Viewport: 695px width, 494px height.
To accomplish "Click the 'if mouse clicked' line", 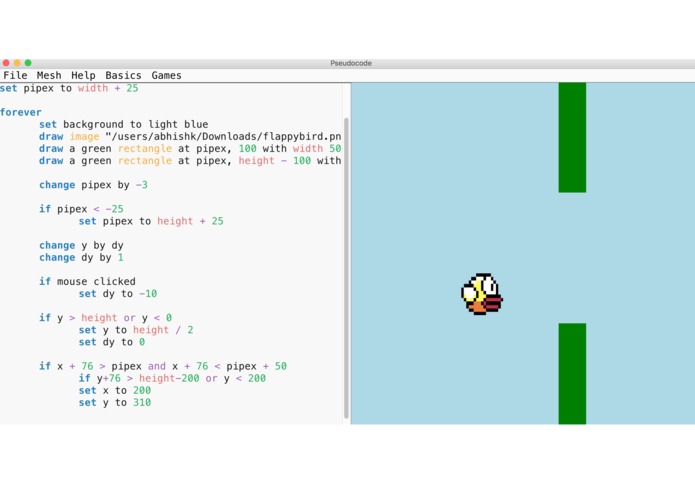I will (87, 281).
